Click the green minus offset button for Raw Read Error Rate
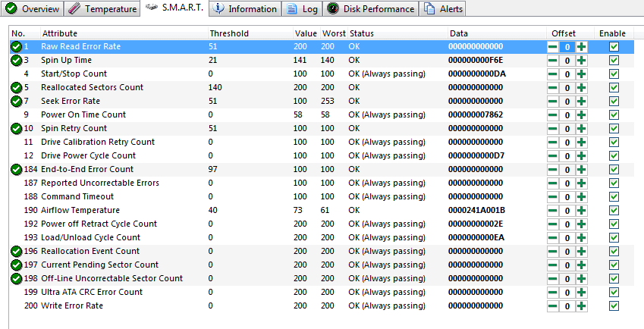This screenshot has width=644, height=329. (553, 47)
